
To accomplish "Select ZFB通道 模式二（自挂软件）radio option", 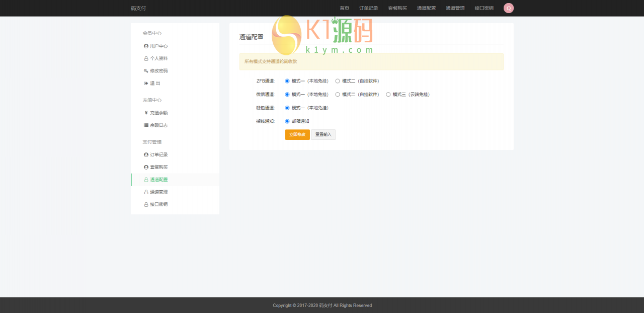I will (x=337, y=81).
